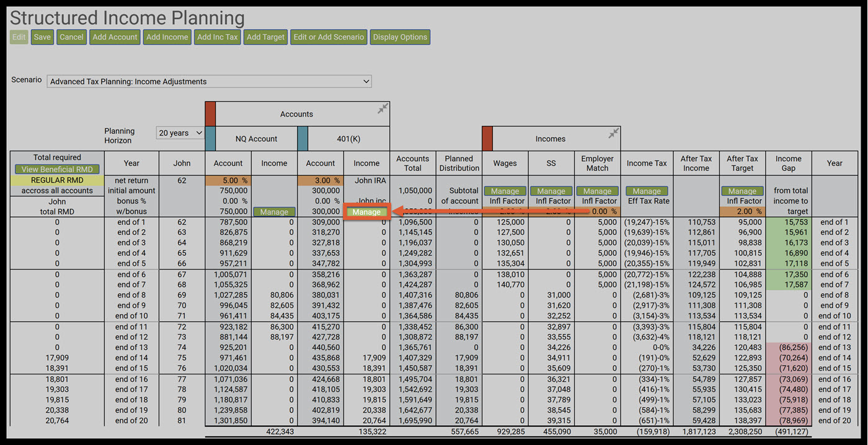Click Manage under Income Tax column
The height and width of the screenshot is (445, 868).
tap(647, 192)
